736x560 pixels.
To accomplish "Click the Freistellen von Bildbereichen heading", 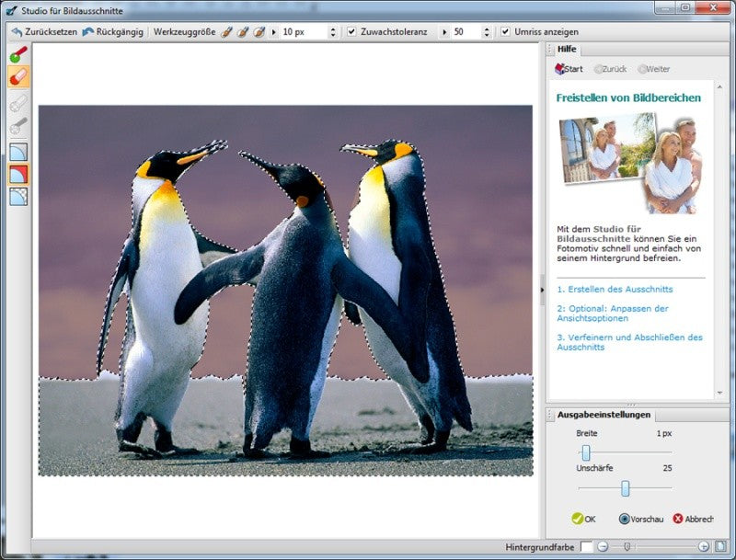I will click(628, 97).
